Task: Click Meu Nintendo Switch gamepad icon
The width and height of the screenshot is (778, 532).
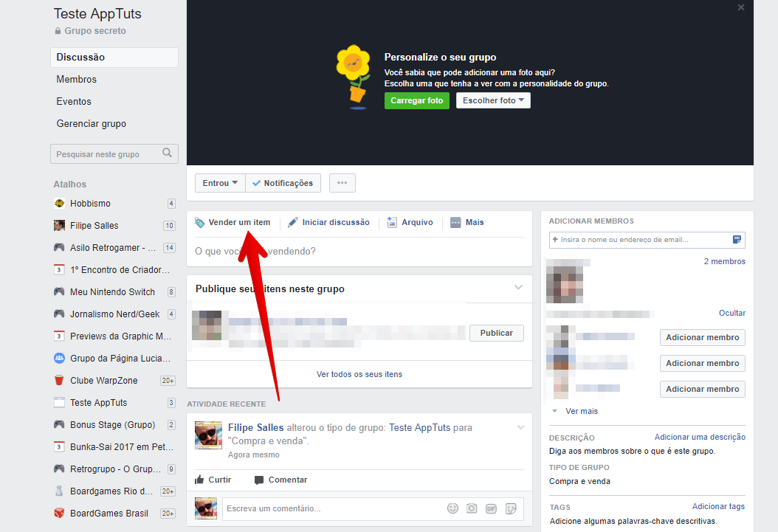Action: pos(59,292)
